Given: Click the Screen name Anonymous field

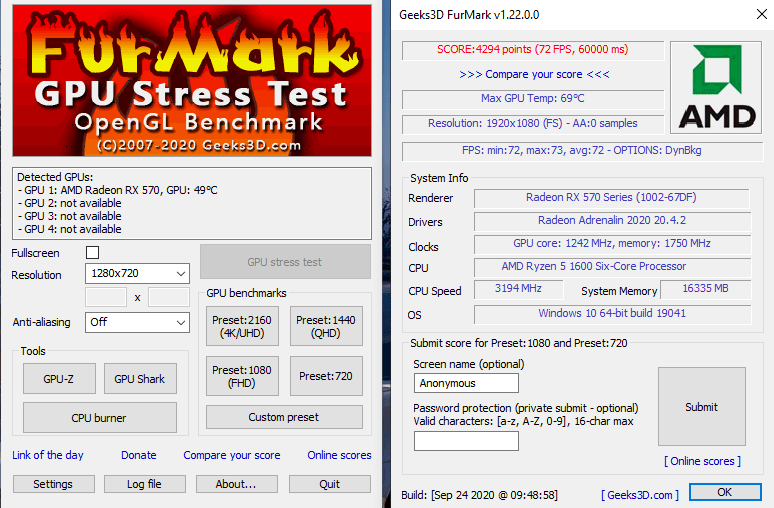Looking at the screenshot, I should coord(466,383).
